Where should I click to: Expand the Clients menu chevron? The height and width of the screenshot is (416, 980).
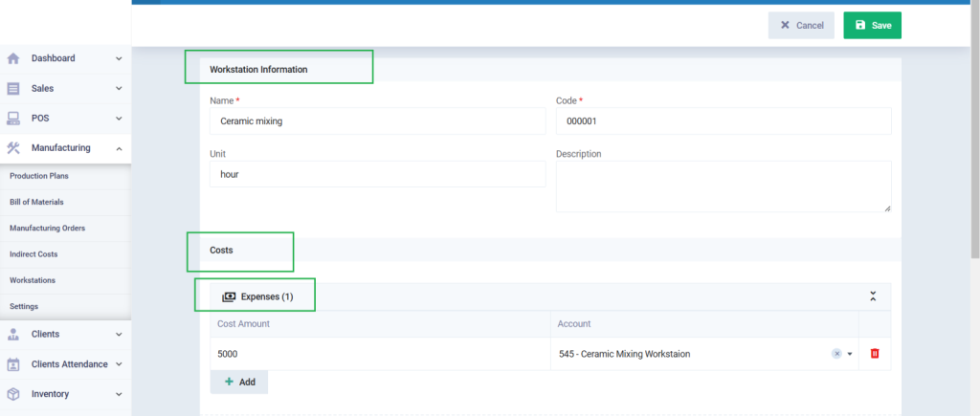119,334
